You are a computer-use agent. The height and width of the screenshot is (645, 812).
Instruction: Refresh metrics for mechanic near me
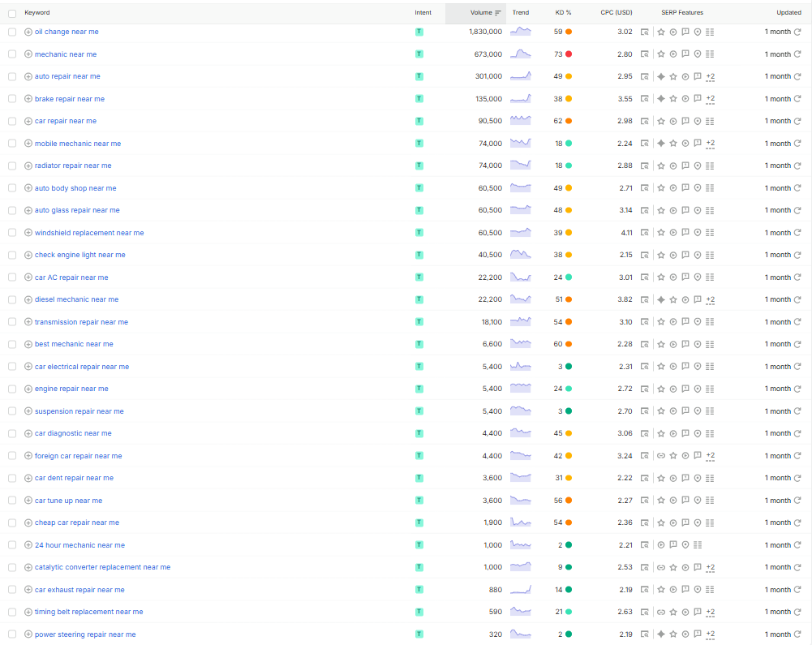click(797, 54)
